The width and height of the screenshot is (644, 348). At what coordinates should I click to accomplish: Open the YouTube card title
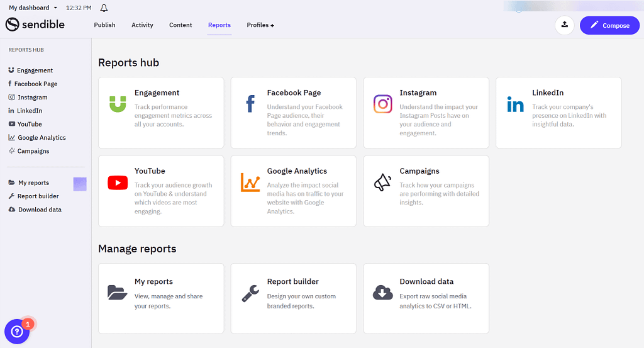pyautogui.click(x=150, y=171)
